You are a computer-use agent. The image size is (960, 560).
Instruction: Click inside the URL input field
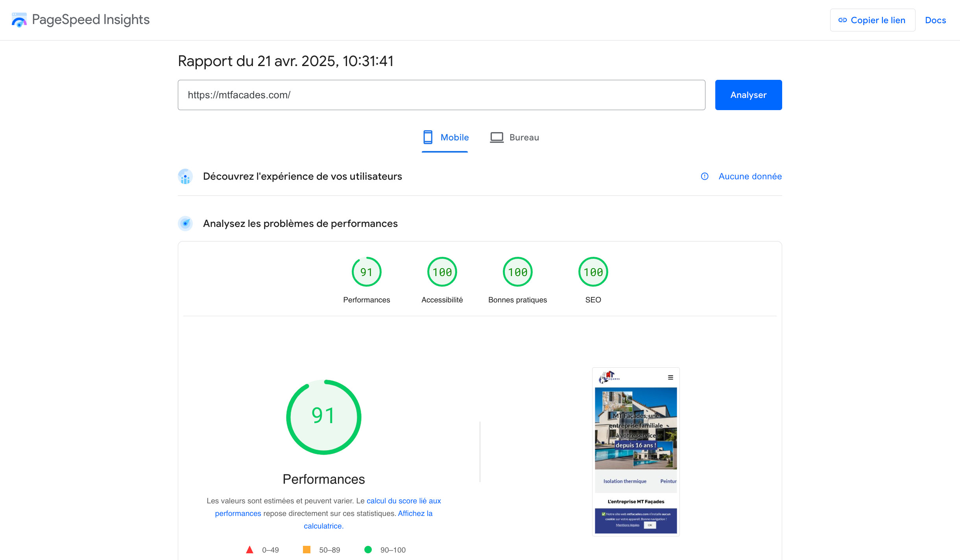[x=441, y=94]
